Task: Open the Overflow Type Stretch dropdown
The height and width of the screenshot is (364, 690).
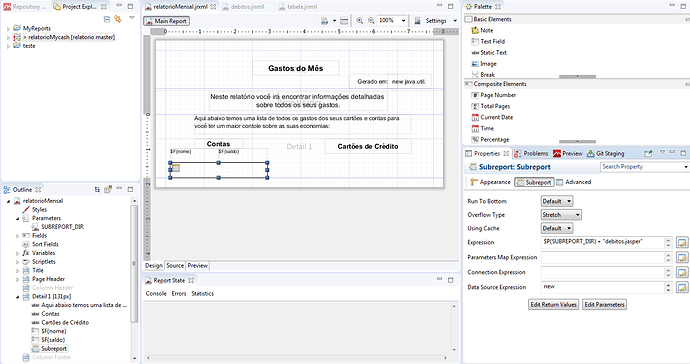Action: [x=561, y=215]
